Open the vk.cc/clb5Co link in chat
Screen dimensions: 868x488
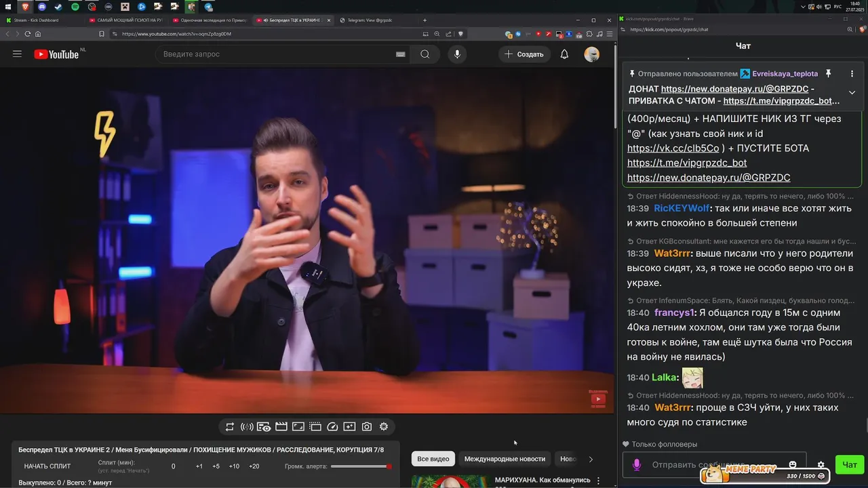pos(673,148)
